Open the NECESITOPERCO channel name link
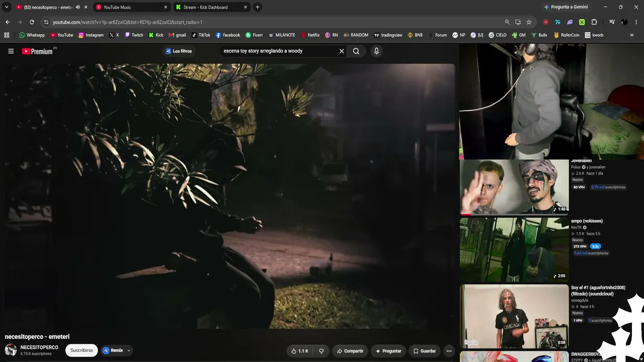The height and width of the screenshot is (362, 644). [39, 347]
